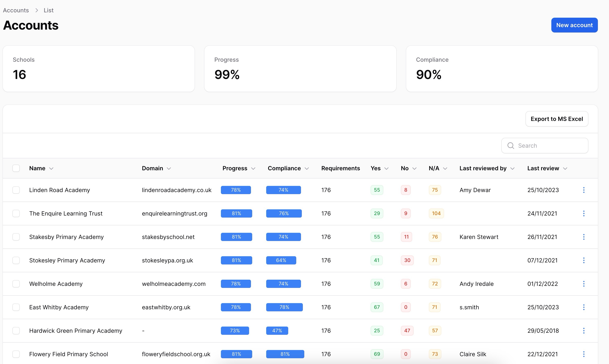Image resolution: width=609 pixels, height=364 pixels.
Task: Open actions menu for Stakesby Primary Academy
Action: coord(584,237)
